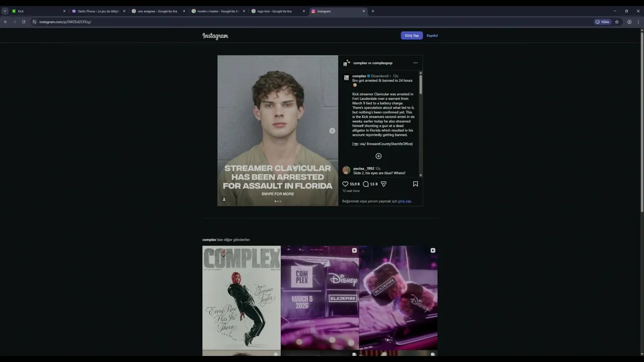The width and height of the screenshot is (644, 362).
Task: Open paulaa__1992's username link
Action: coord(363,168)
